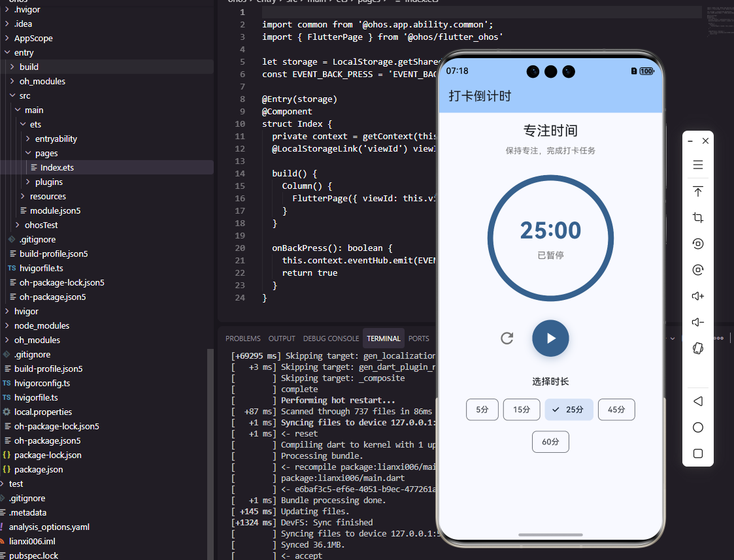Collapse the entry folder

(x=107, y=53)
